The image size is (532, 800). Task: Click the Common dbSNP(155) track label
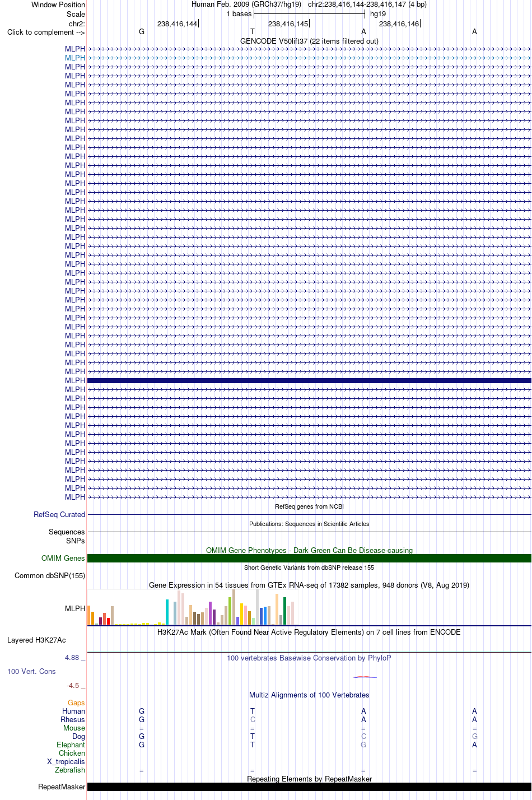tap(50, 575)
